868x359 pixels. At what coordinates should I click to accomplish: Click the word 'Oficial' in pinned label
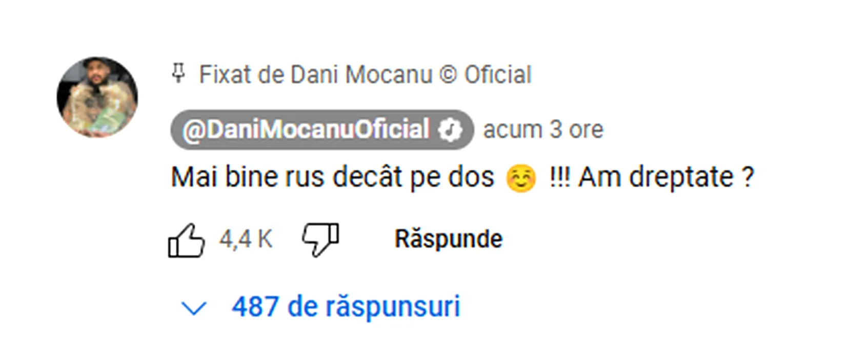[498, 74]
